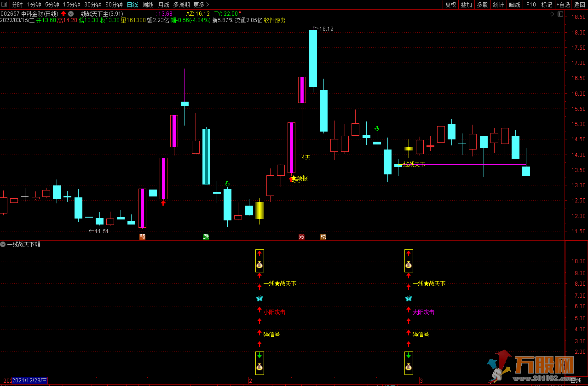The height and width of the screenshot is (386, 588).
Task: Open the 画线 drawing tools
Action: click(x=514, y=5)
